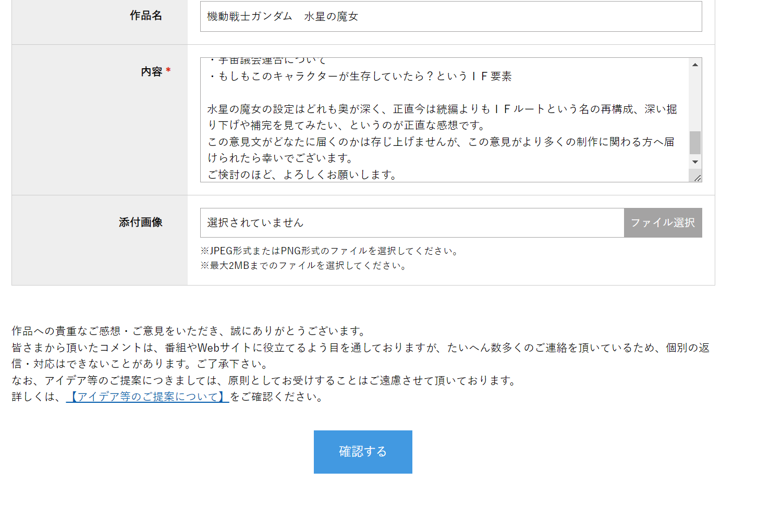
Task: Click the textarea scrollbar up arrow
Action: click(x=695, y=65)
